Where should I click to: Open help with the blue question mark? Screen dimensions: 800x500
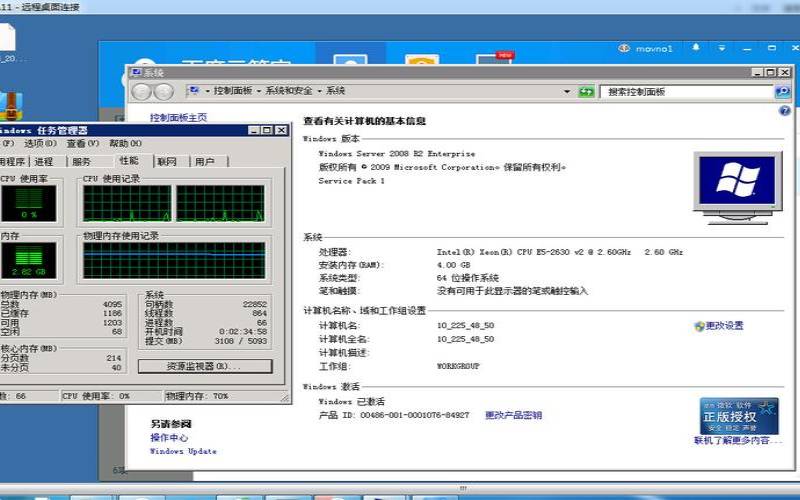pyautogui.click(x=784, y=111)
